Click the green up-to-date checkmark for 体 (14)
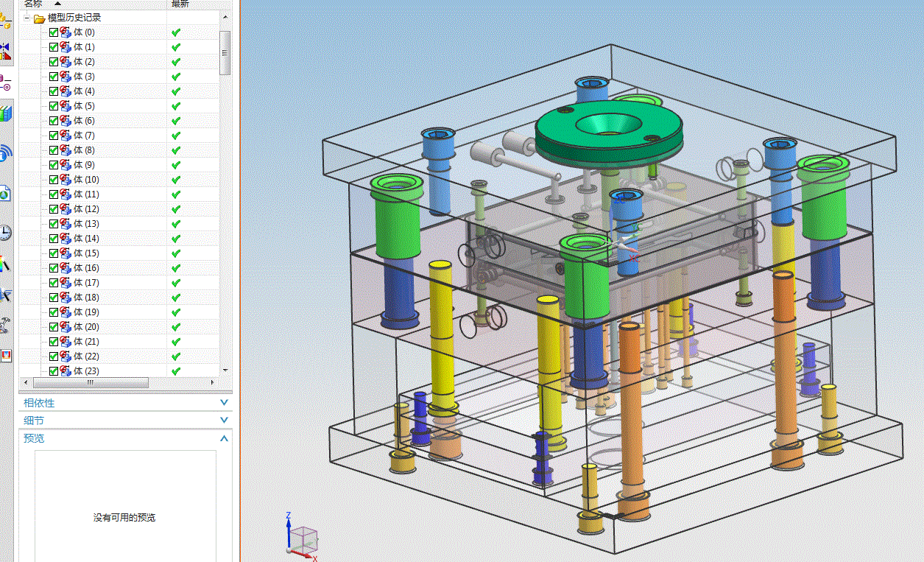The image size is (924, 562). [176, 239]
